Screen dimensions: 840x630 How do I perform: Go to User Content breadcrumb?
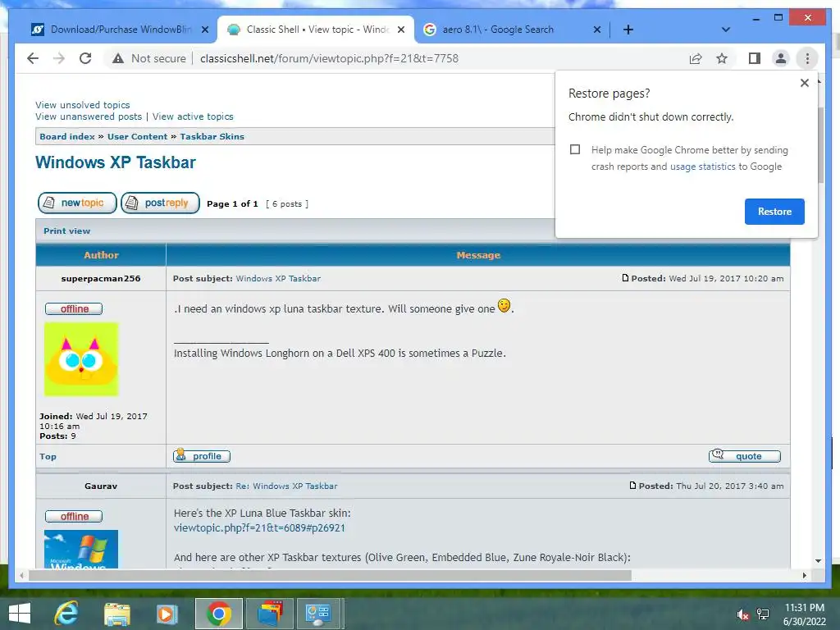click(137, 137)
